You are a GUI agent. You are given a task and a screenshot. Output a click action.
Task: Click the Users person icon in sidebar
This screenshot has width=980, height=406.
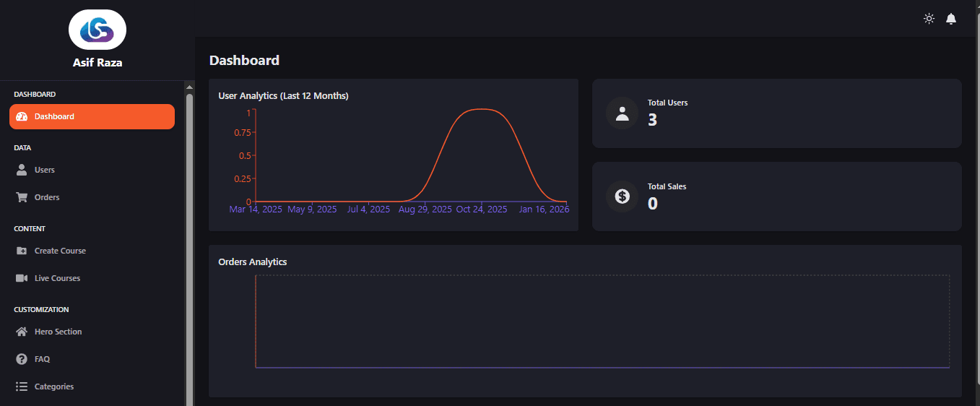[22, 170]
